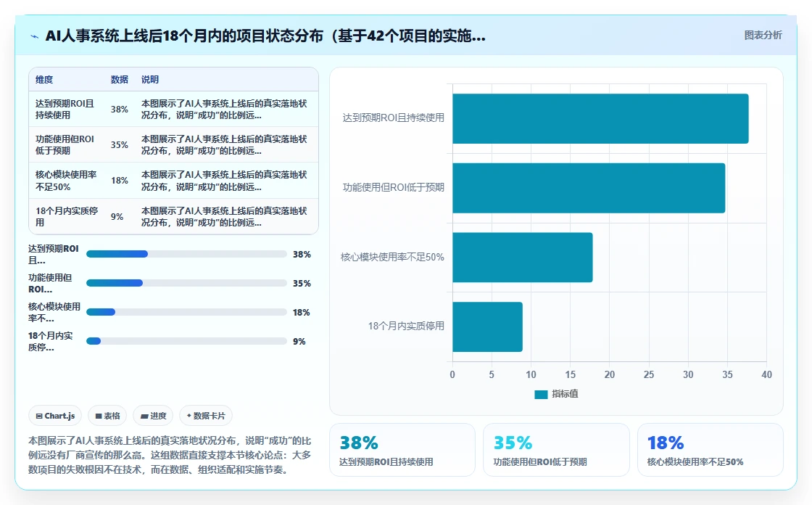Click y-axis label 功能使用但ROI低于预期
This screenshot has height=505, width=812.
(394, 188)
